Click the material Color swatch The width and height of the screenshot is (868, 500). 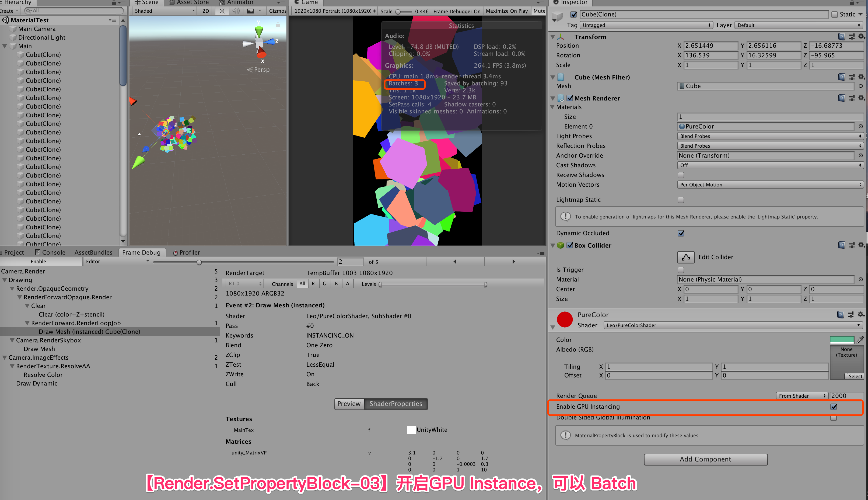coord(841,340)
